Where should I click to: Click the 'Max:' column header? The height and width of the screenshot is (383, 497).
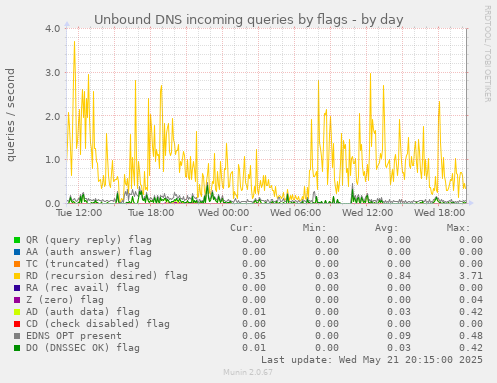point(458,228)
